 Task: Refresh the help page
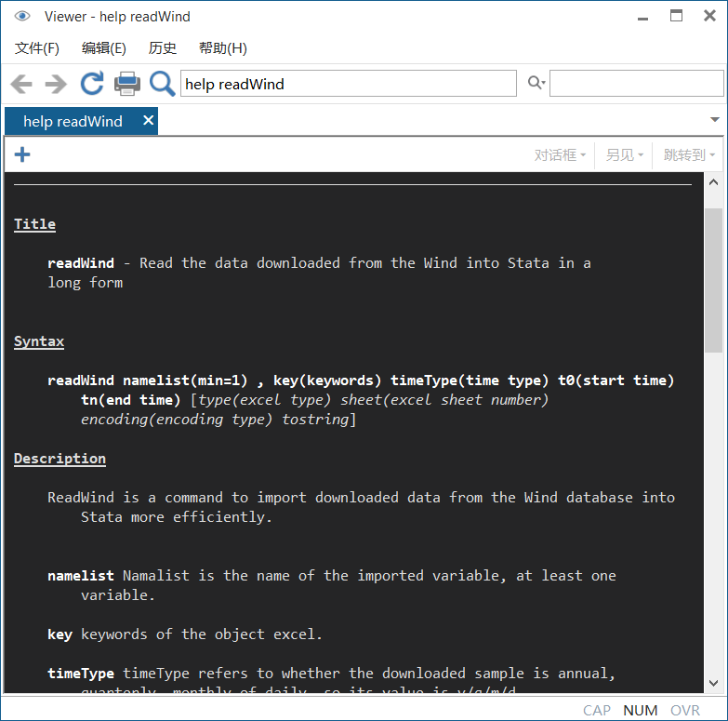coord(91,84)
